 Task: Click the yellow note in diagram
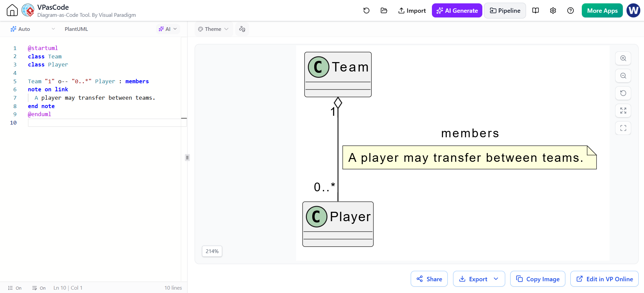pyautogui.click(x=470, y=157)
